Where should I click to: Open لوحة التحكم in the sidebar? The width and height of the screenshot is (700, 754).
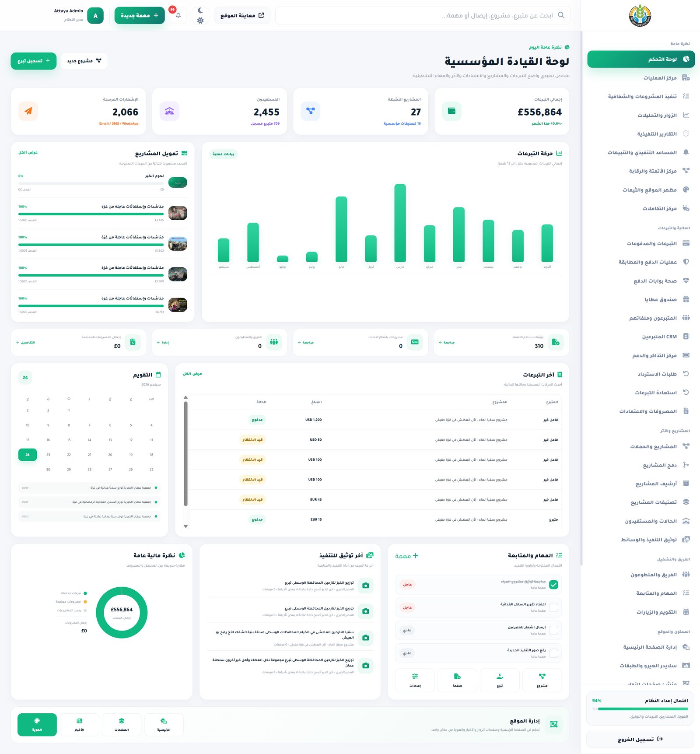click(x=641, y=59)
